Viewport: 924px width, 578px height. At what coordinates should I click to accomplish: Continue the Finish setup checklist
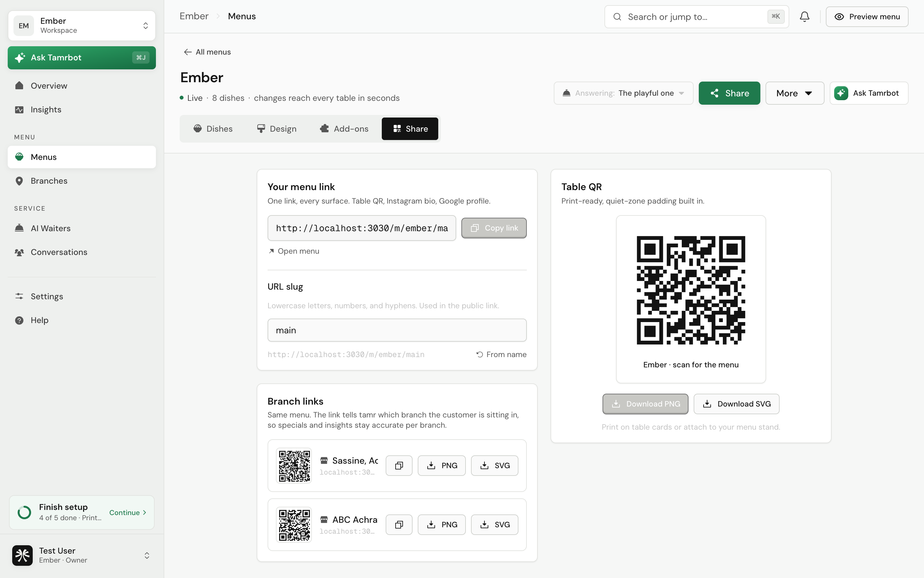point(128,512)
